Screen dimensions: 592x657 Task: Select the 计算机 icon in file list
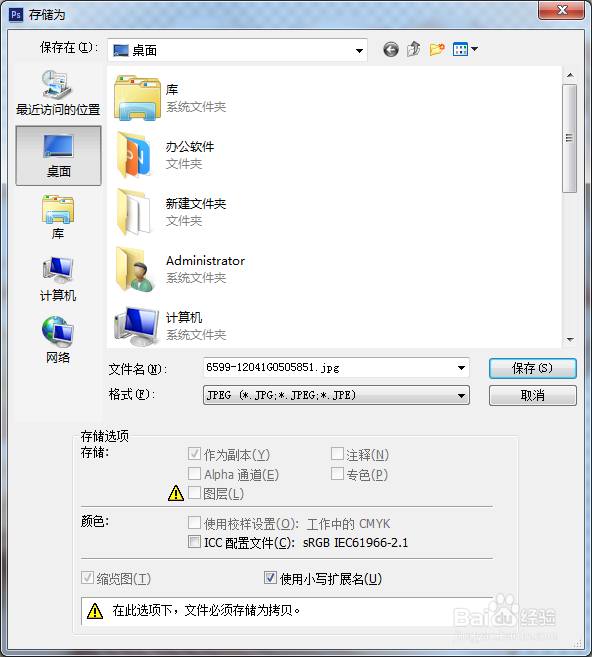tap(137, 326)
